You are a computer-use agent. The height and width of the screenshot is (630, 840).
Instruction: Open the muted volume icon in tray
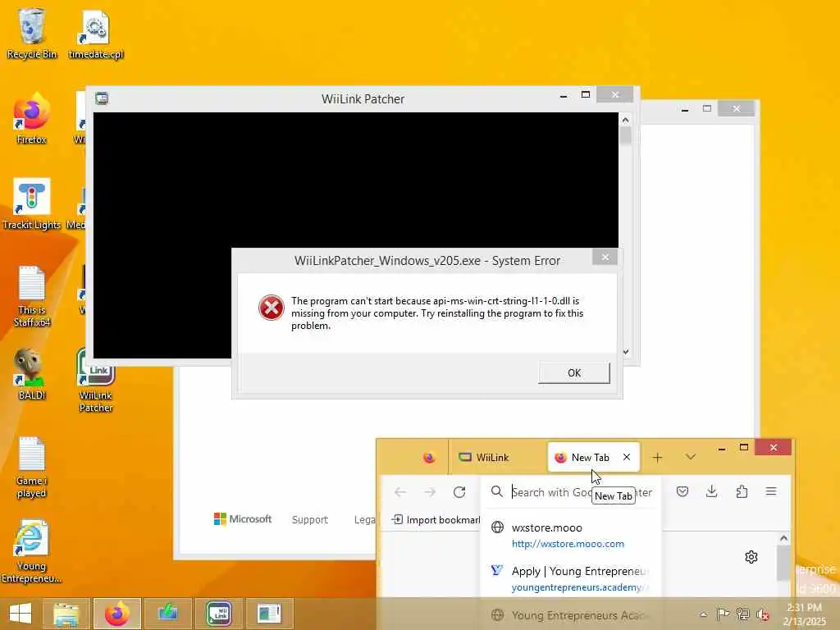[x=762, y=614]
